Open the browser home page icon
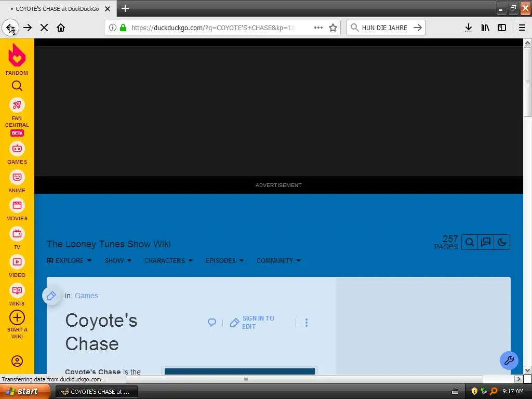 (x=61, y=28)
